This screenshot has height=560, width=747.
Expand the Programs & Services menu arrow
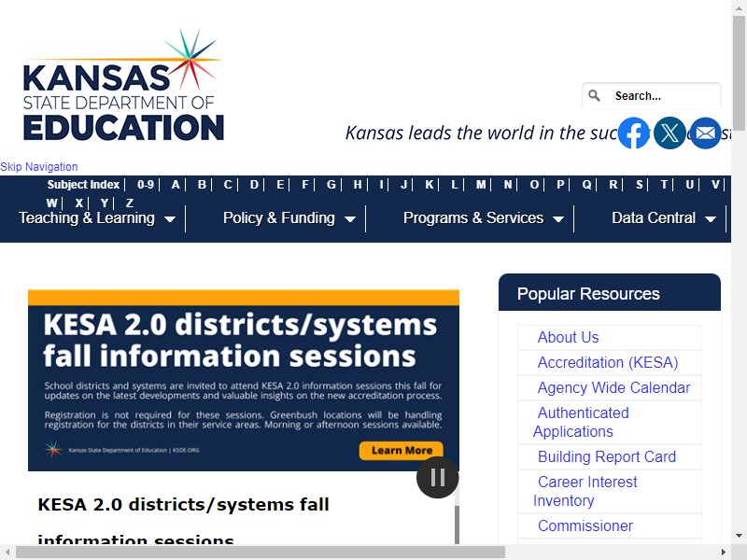tap(557, 219)
